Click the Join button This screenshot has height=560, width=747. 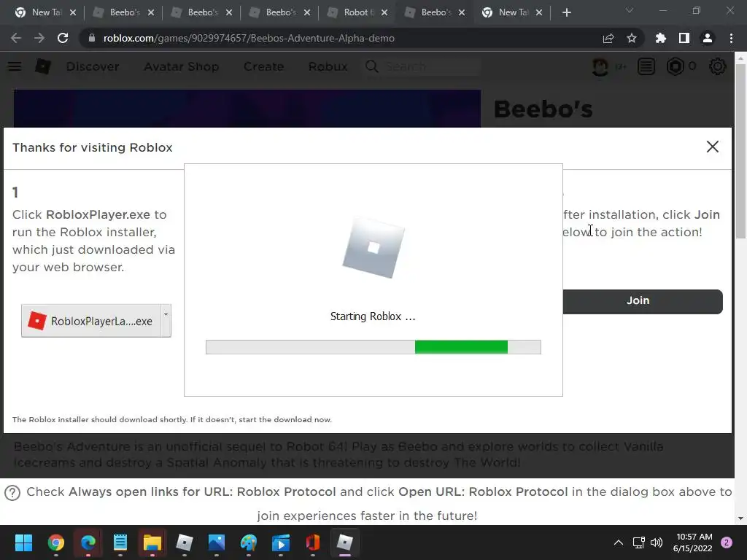coord(642,301)
